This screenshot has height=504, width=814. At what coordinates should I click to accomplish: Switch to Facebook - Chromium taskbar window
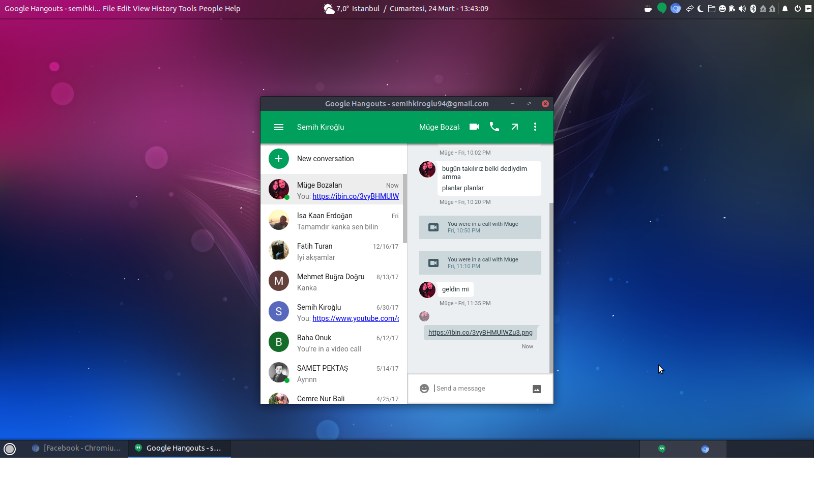point(76,448)
